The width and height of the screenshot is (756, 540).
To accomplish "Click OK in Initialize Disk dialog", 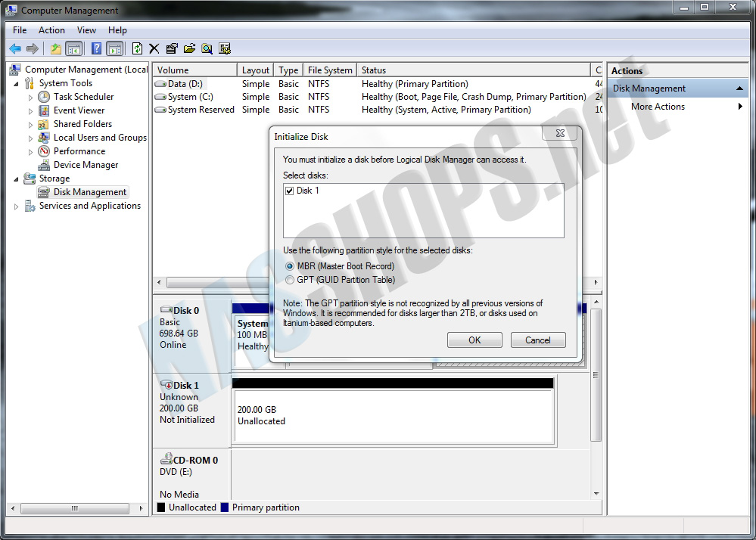I will [474, 340].
